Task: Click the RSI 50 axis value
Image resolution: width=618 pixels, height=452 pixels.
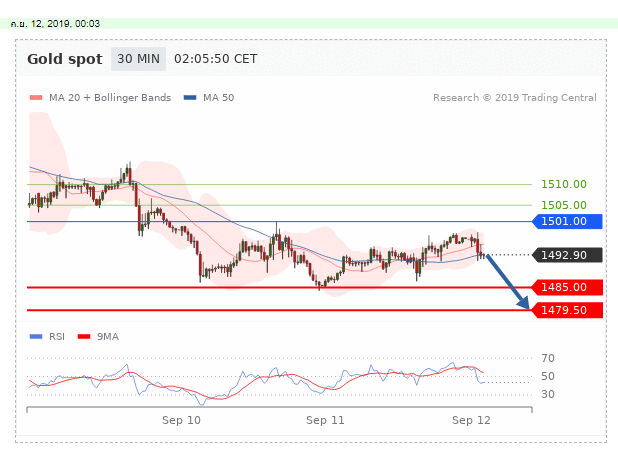Action: [x=548, y=376]
